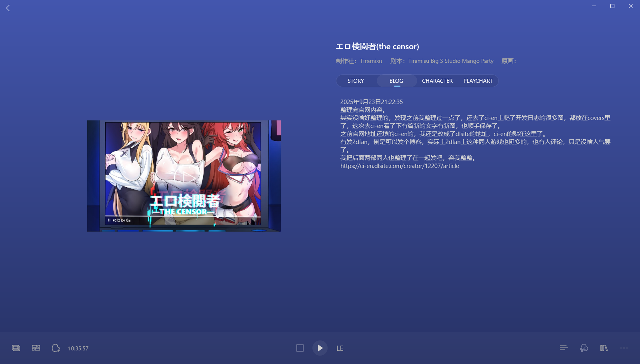Start the game with the play button
This screenshot has height=364, width=640.
(320, 348)
